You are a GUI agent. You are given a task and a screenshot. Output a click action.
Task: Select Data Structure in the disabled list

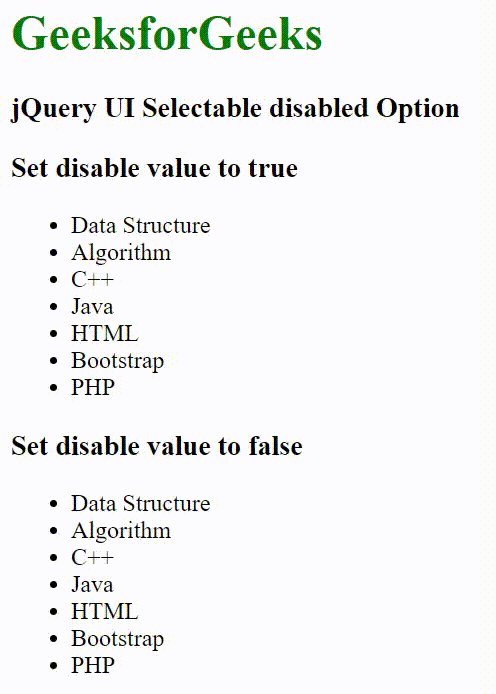pyautogui.click(x=141, y=225)
